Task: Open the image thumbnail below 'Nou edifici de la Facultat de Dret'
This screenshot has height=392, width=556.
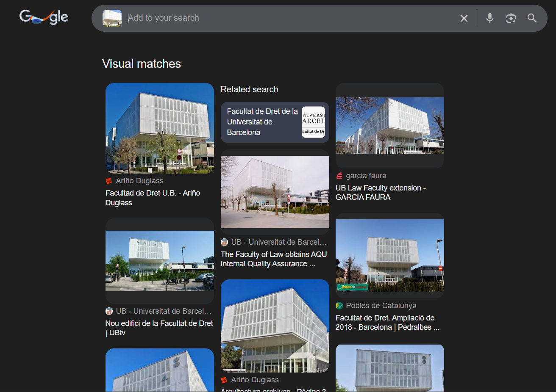Action: click(x=160, y=370)
